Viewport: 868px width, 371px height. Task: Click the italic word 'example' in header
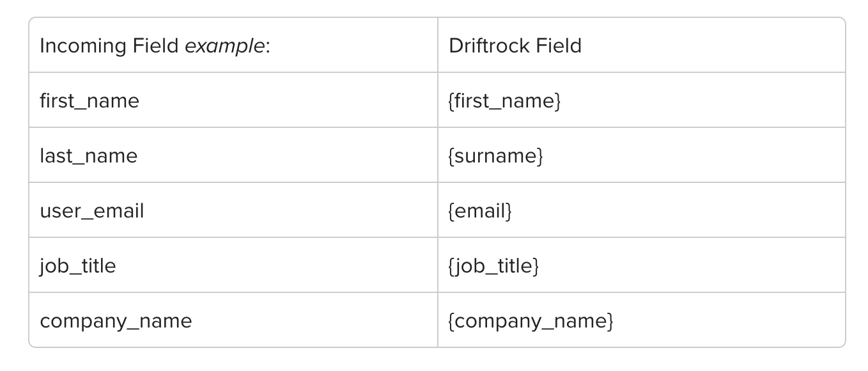[224, 47]
